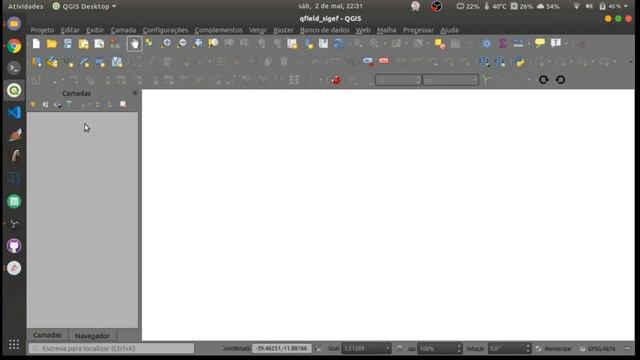Open the Processar menu
This screenshot has width=640, height=360.
point(418,30)
